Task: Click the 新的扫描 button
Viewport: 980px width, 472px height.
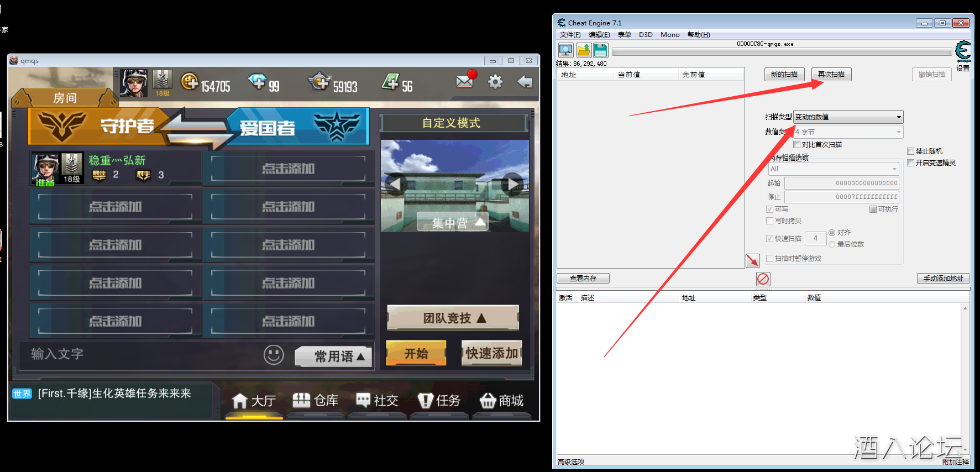Action: coord(784,75)
